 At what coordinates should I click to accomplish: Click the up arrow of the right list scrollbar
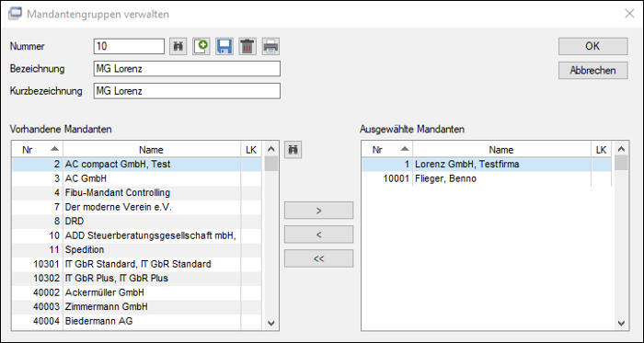click(621, 149)
